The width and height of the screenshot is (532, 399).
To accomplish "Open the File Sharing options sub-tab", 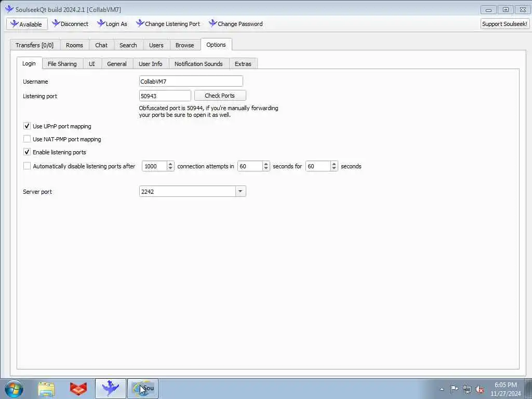I will pyautogui.click(x=62, y=64).
